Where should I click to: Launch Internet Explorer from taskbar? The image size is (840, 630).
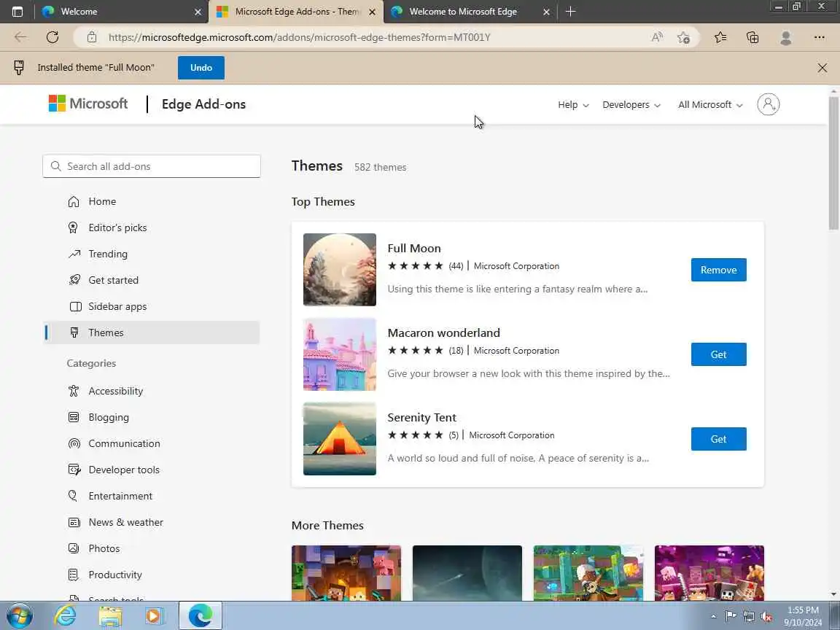[65, 616]
